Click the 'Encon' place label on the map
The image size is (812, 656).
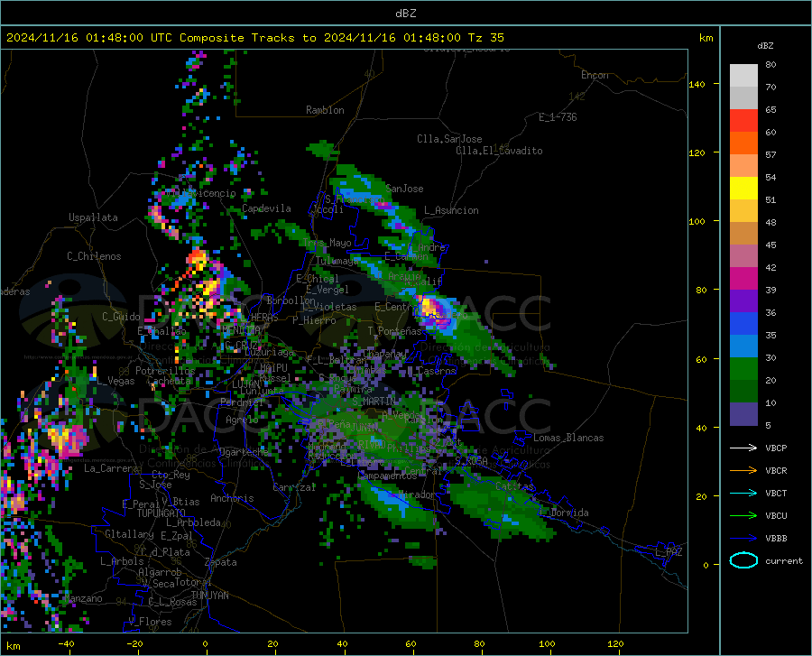(595, 75)
